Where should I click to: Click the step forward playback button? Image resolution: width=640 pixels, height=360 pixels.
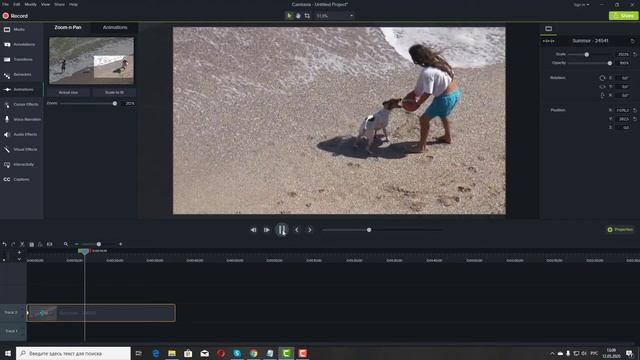[x=267, y=230]
